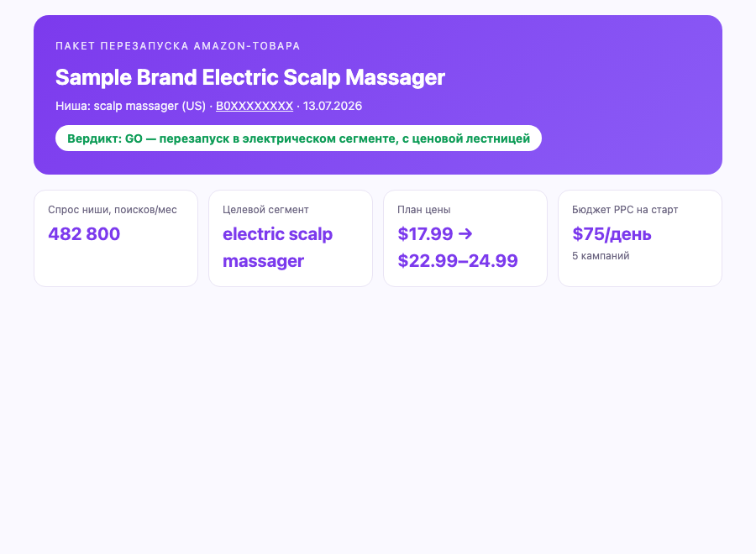Click the date 13.07.2026 in the header

pos(332,106)
